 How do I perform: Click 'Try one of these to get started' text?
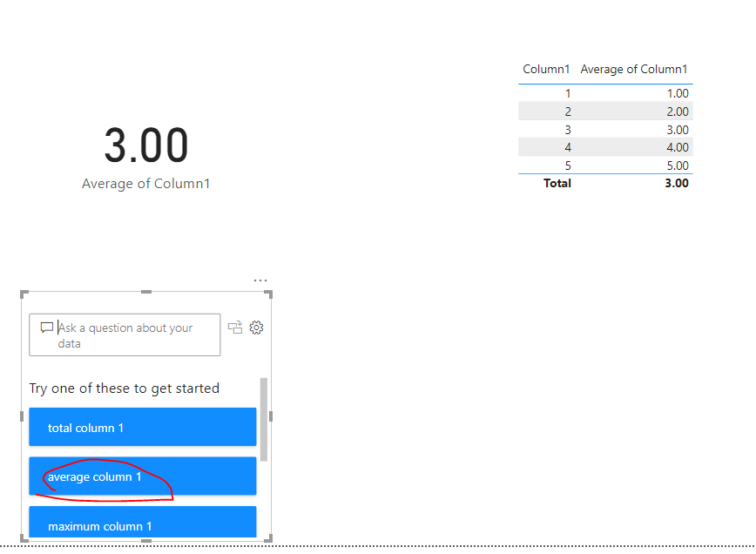[125, 388]
